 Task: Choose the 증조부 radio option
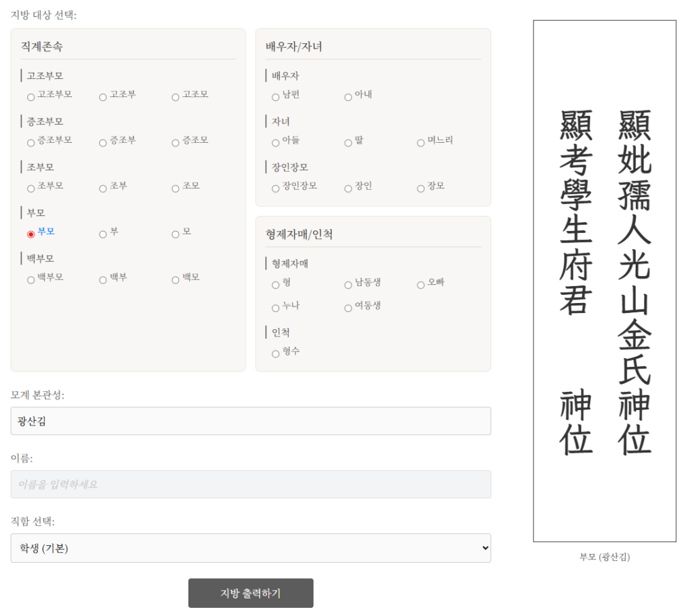pos(103,143)
